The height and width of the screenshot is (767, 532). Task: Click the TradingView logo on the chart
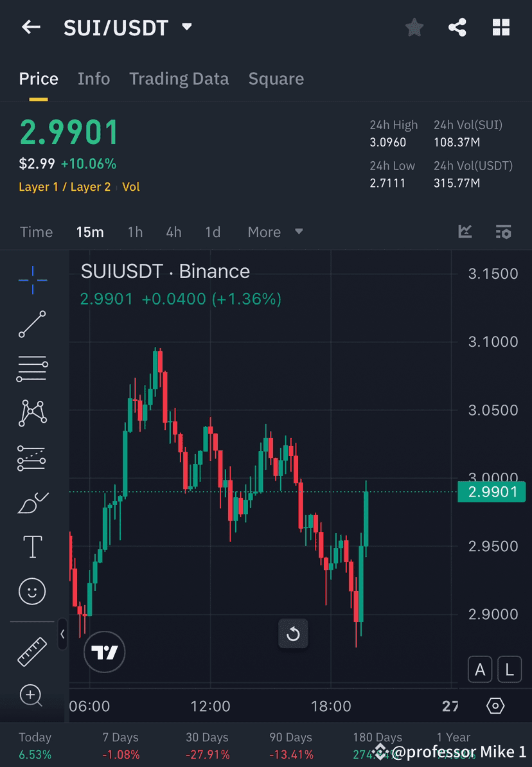pos(104,651)
